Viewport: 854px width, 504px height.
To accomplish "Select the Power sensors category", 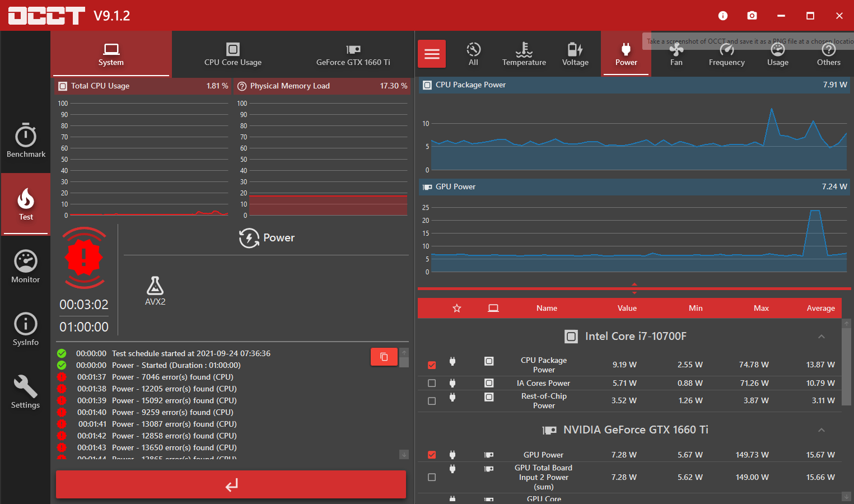I will [x=626, y=54].
